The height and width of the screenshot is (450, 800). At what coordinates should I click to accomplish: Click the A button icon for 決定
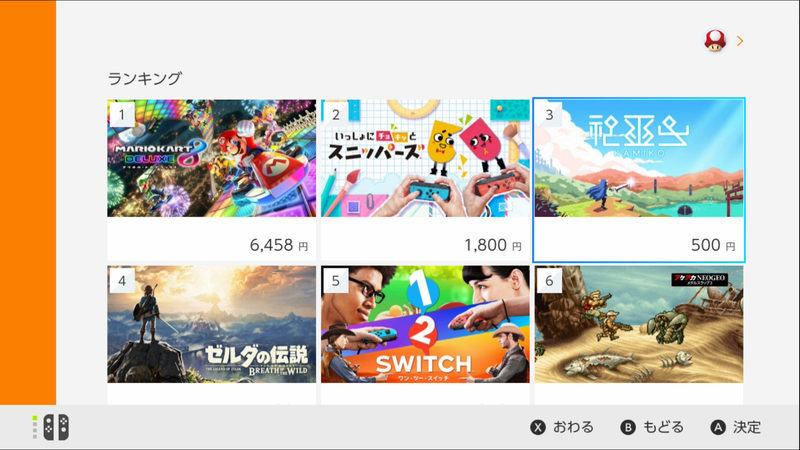718,428
